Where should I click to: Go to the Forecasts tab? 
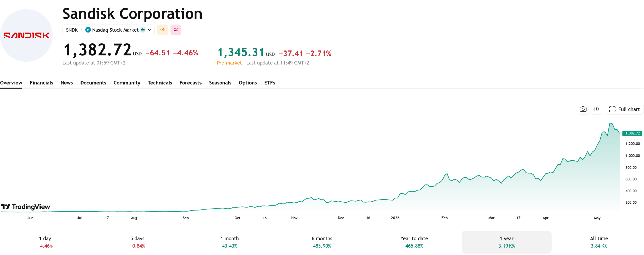190,83
